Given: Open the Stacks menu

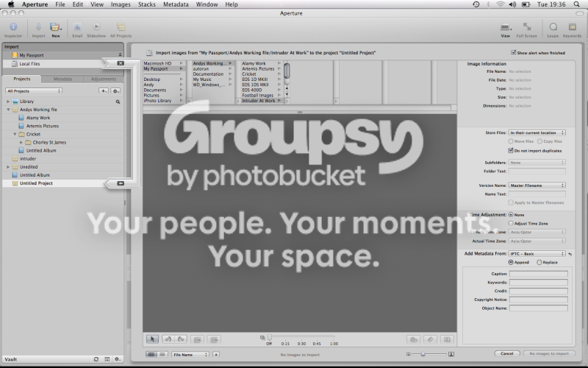Looking at the screenshot, I should [146, 4].
